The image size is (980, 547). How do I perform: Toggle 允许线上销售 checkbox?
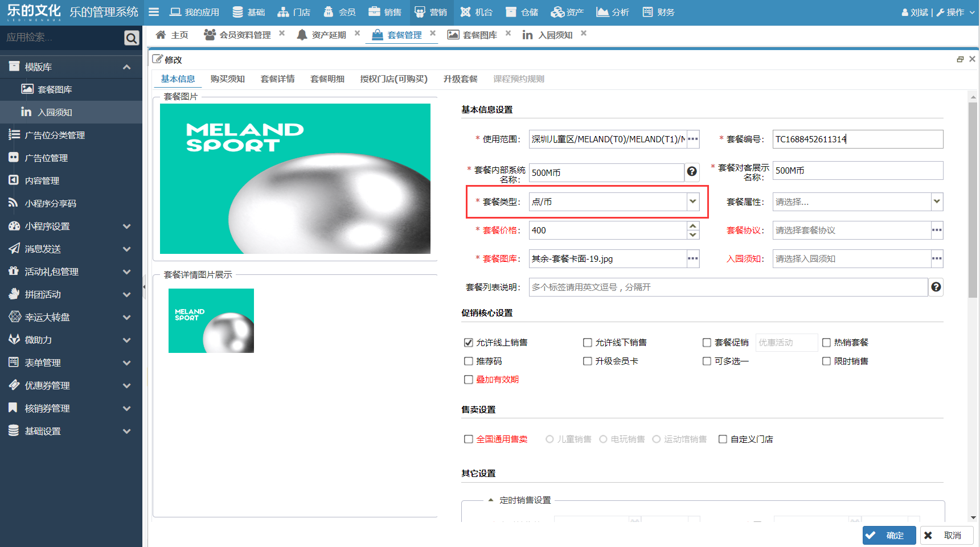pyautogui.click(x=468, y=342)
